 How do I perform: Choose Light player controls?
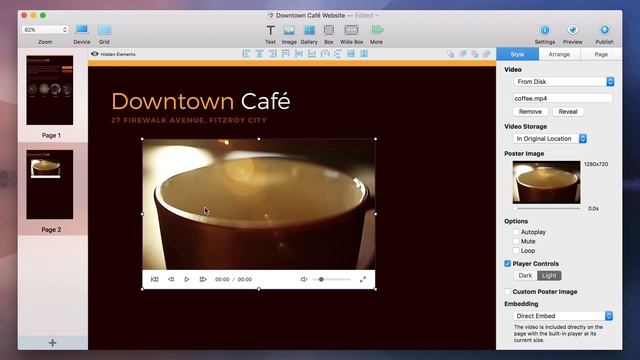click(549, 276)
